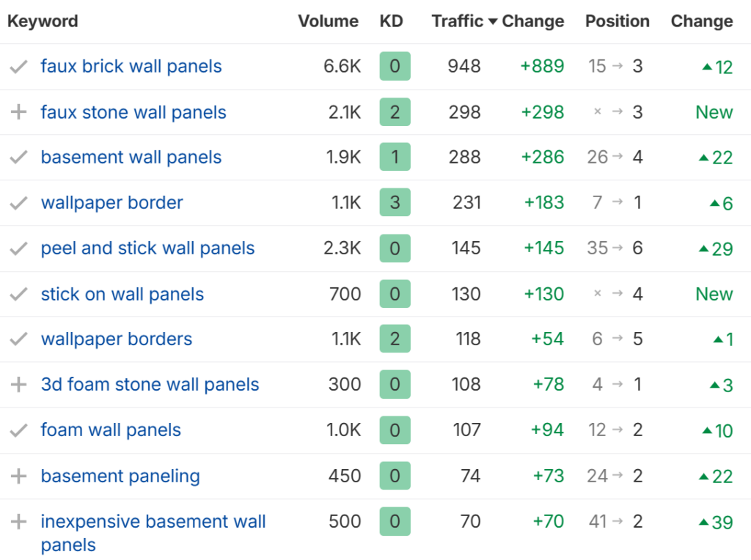751x560 pixels.
Task: Click the checkmark beside basement wall panels
Action: pyautogui.click(x=18, y=158)
